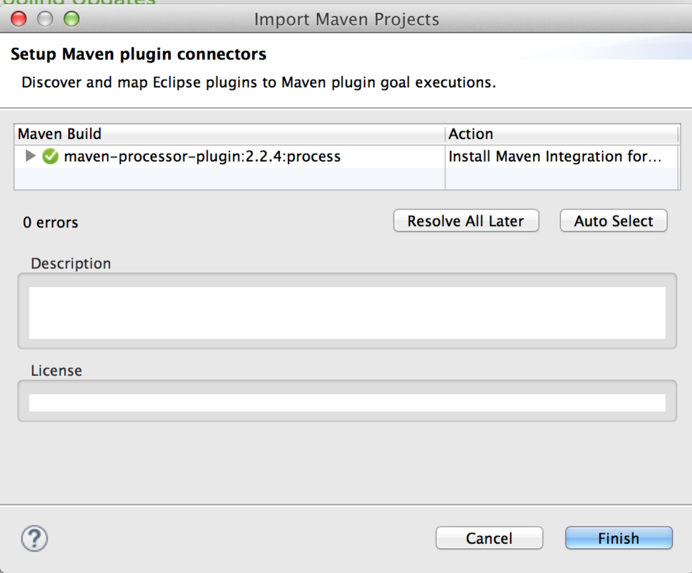Select the maven-processor-plugin:2.2.4:process entry

[202, 156]
